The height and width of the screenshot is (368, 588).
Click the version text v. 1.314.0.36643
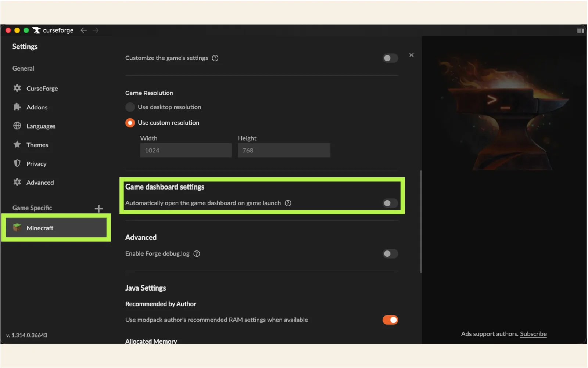tap(26, 335)
